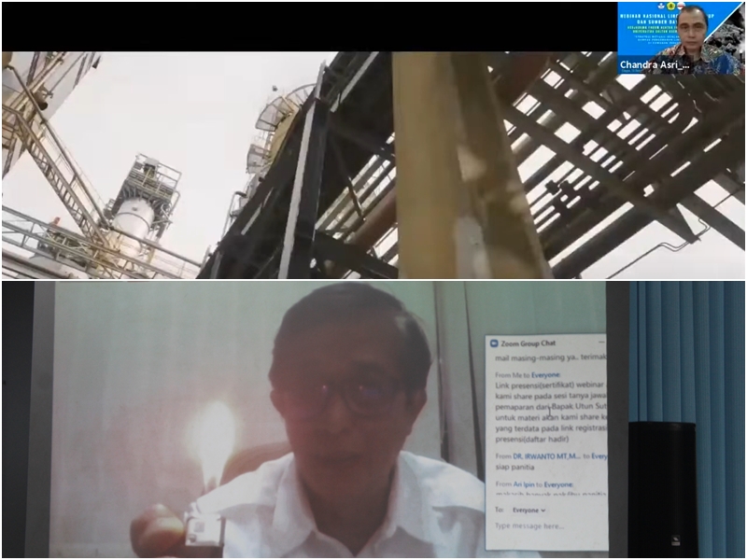
Task: Click the 'Zoom Group Chat' title text
Action: click(528, 343)
